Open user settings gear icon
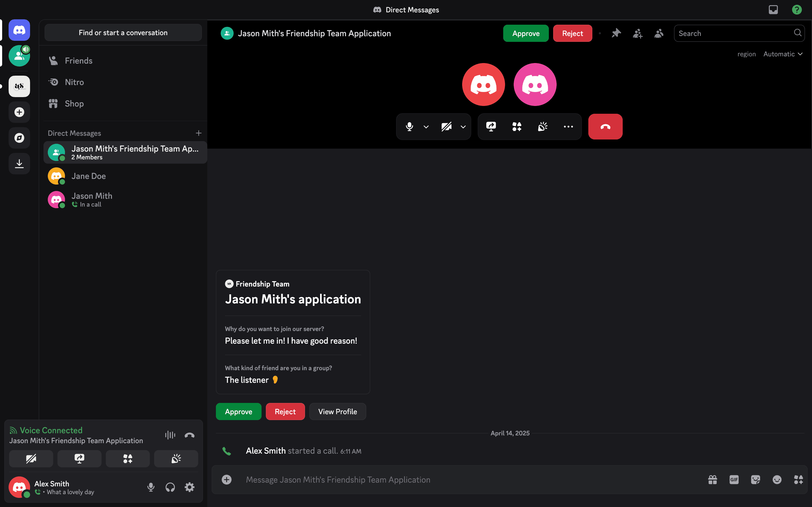Viewport: 812px width, 507px height. click(x=190, y=487)
